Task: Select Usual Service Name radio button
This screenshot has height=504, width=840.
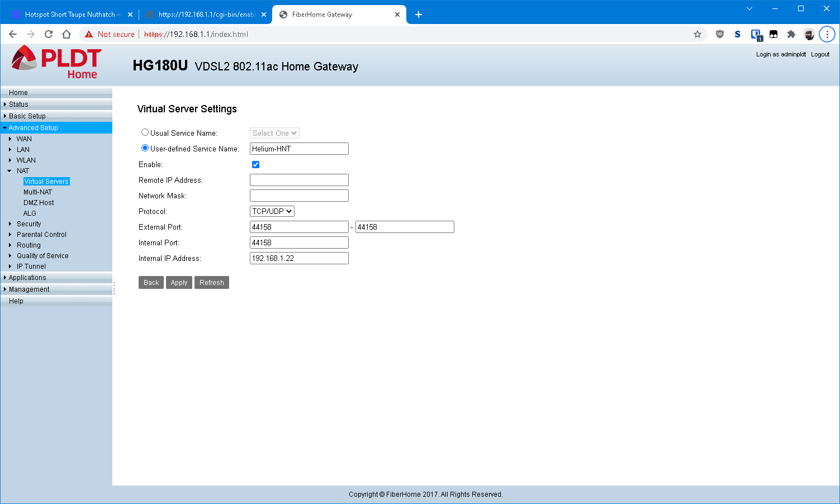Action: (x=145, y=132)
